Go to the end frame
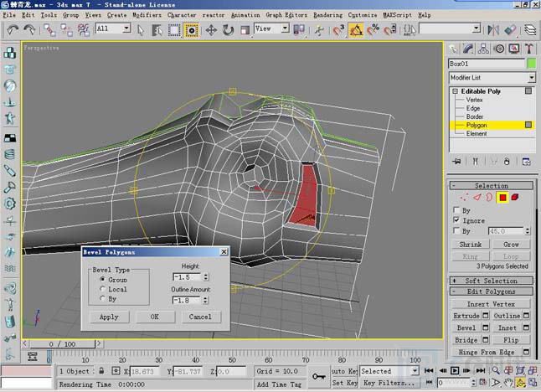 point(481,370)
